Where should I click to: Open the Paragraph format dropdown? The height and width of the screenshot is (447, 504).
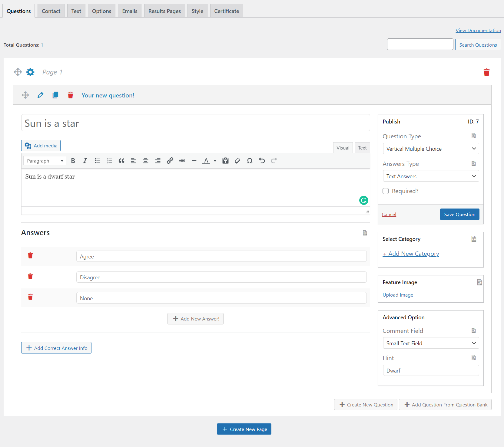[45, 161]
